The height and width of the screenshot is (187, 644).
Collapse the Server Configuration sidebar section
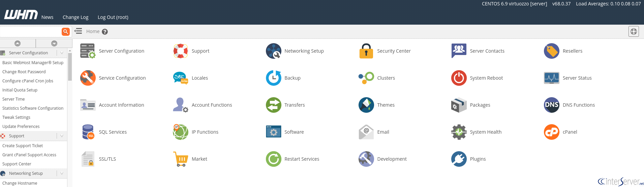click(x=62, y=53)
